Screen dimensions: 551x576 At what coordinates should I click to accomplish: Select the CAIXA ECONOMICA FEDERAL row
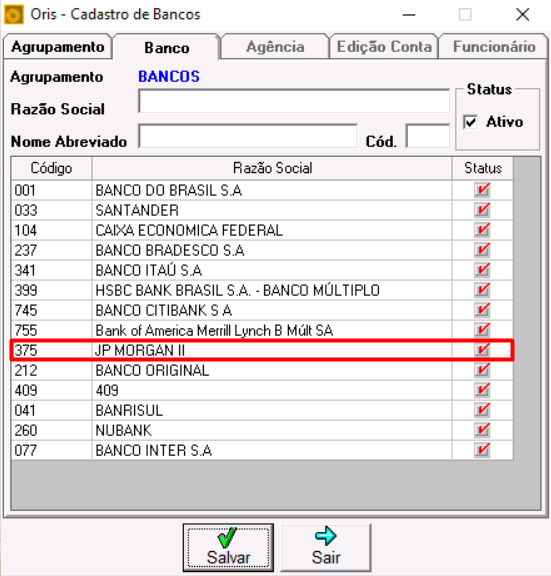[262, 230]
